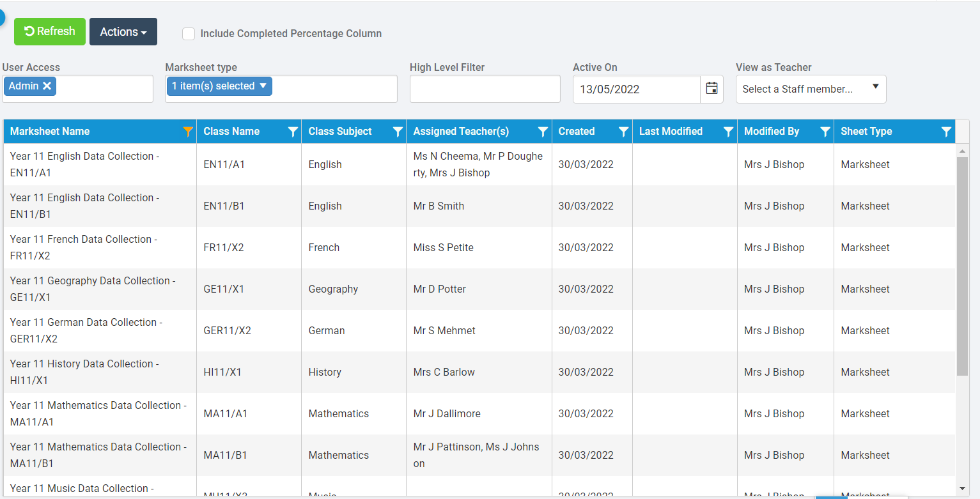Open the Sheet Type column filter icon
Screen dimensions: 980x499
point(947,131)
